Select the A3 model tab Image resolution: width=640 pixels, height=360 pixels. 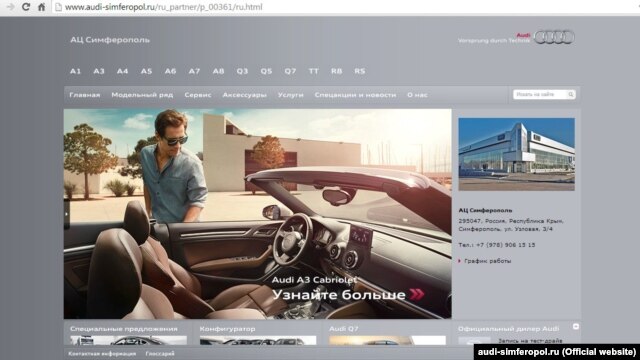(99, 71)
